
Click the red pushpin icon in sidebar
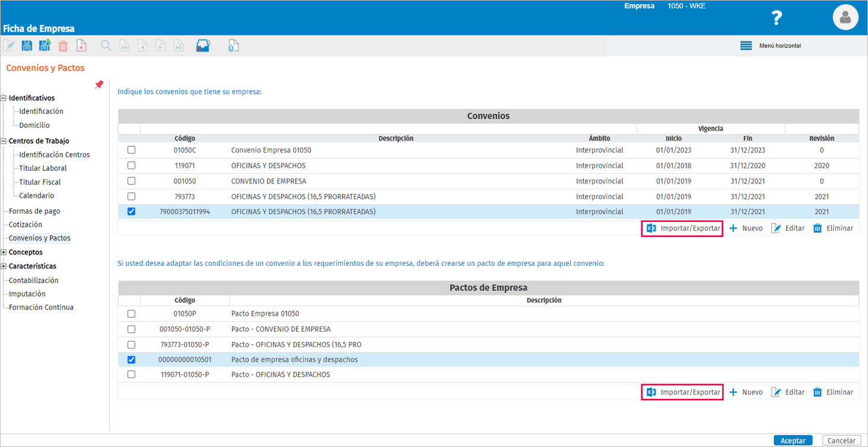tap(99, 85)
